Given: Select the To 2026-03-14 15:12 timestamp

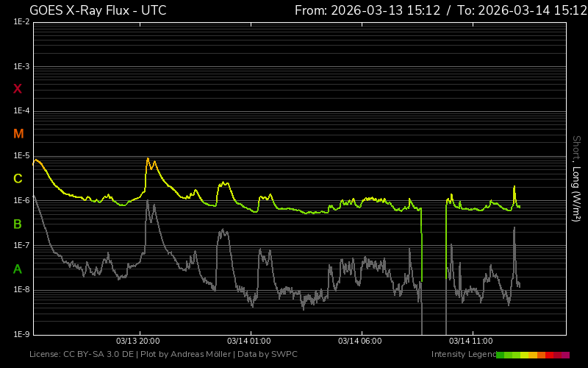Looking at the screenshot, I should [522, 10].
